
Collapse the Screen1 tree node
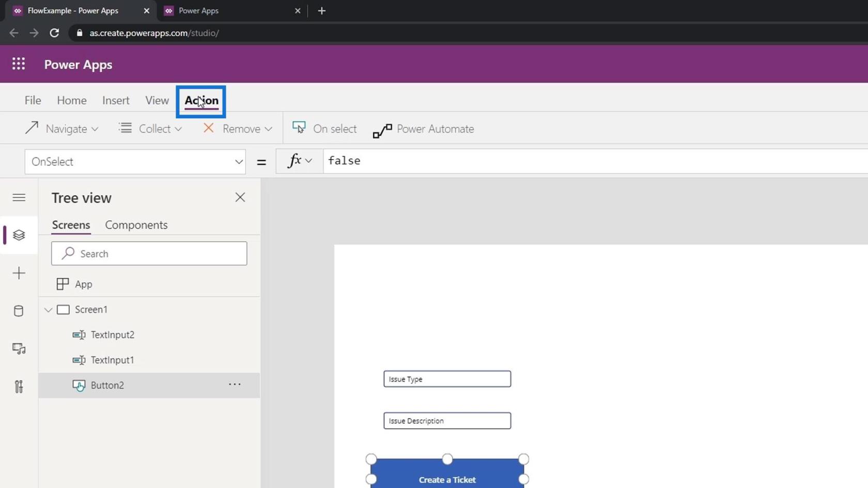(48, 310)
